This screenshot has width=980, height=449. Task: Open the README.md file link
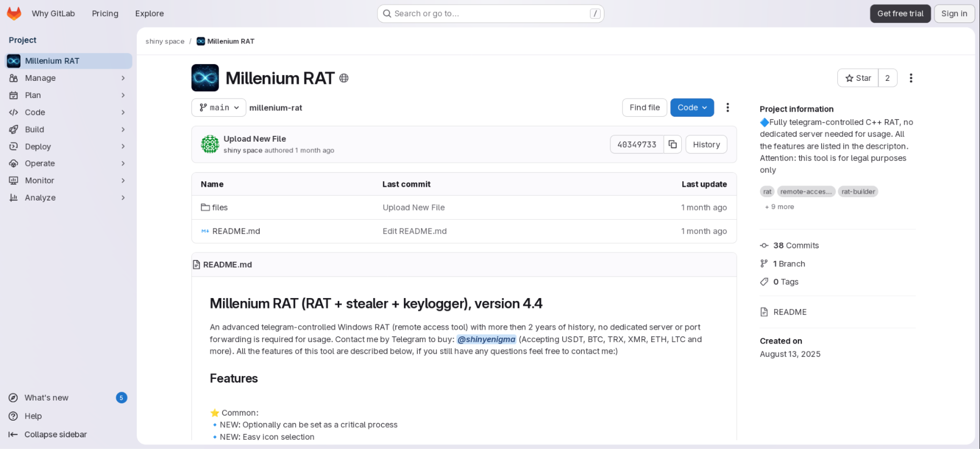(236, 231)
